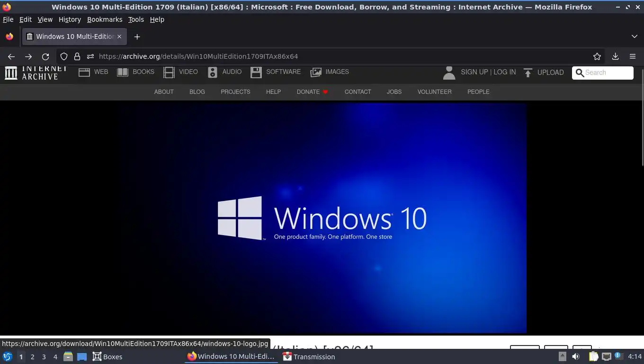Open the HELP link

tap(273, 92)
